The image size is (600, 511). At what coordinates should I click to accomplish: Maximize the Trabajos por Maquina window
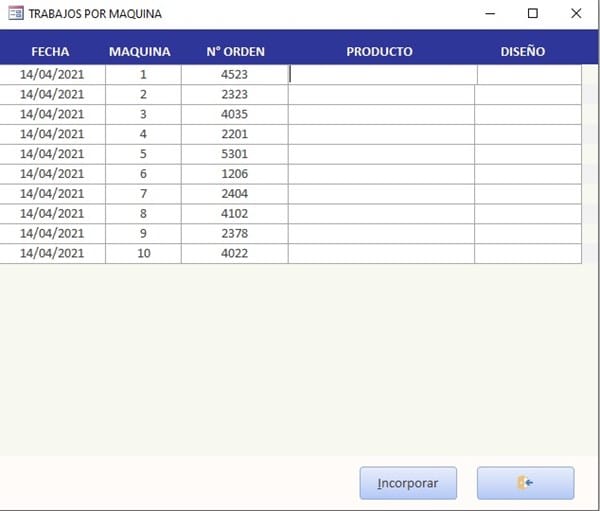click(x=532, y=14)
